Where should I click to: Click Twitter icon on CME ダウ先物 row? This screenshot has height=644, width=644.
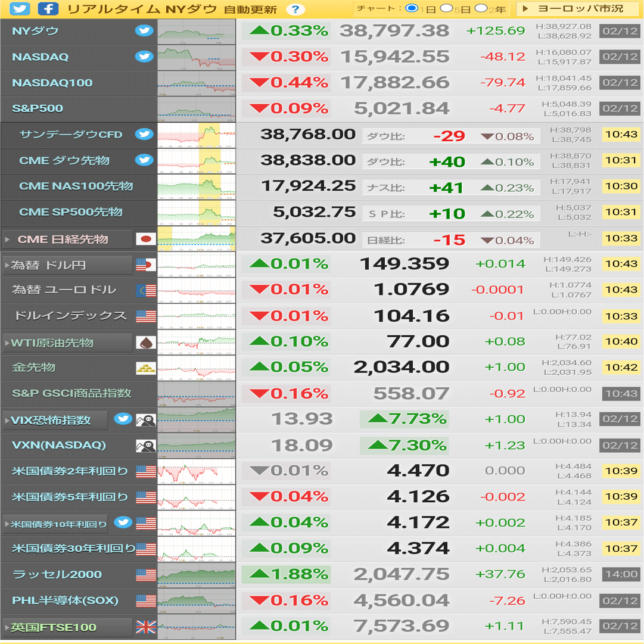tap(144, 160)
